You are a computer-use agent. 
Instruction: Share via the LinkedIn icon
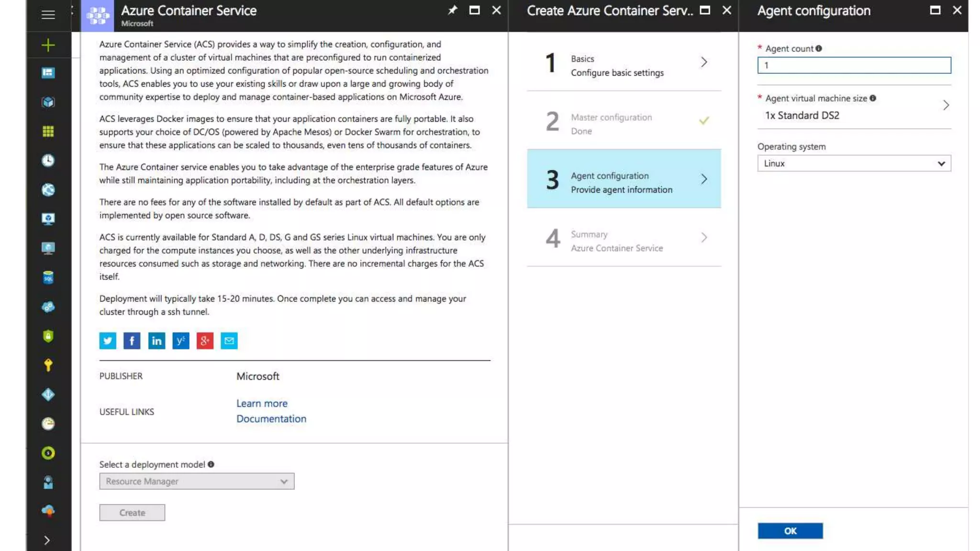point(156,341)
